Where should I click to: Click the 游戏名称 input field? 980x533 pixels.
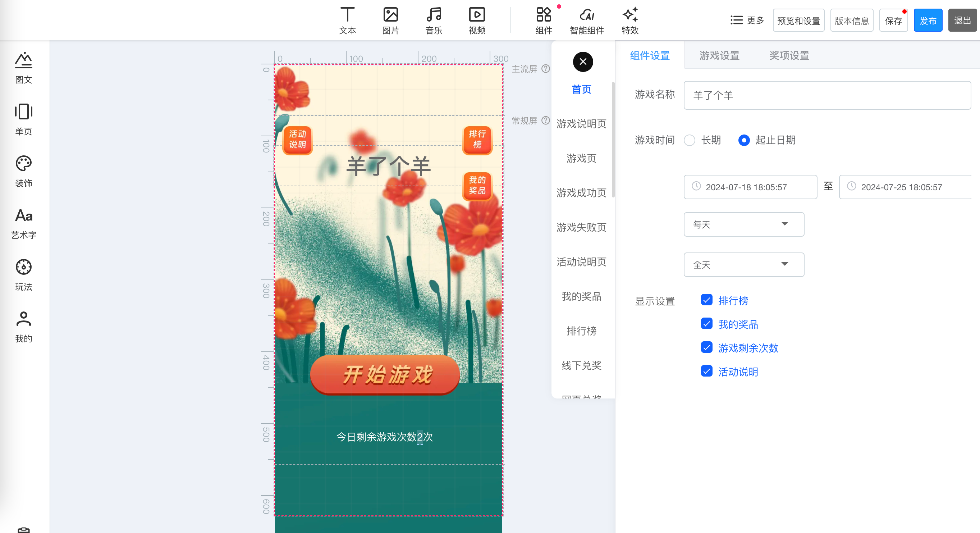coord(827,95)
